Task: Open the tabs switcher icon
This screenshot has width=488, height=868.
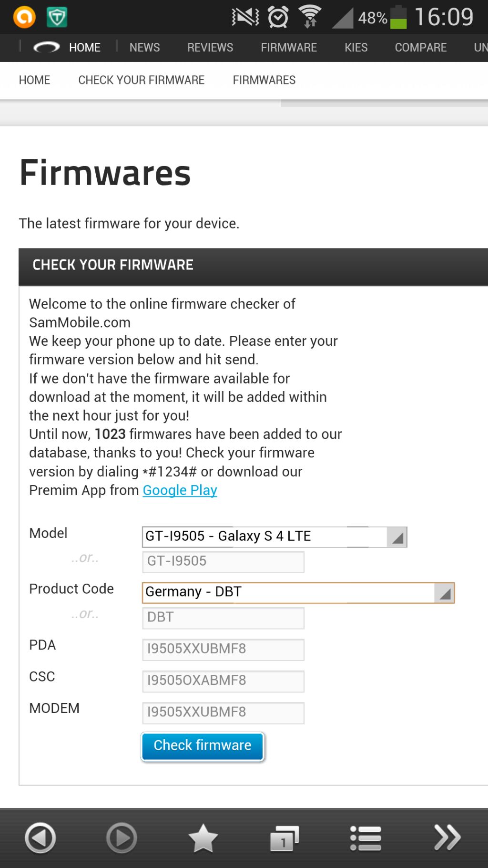Action: (285, 838)
